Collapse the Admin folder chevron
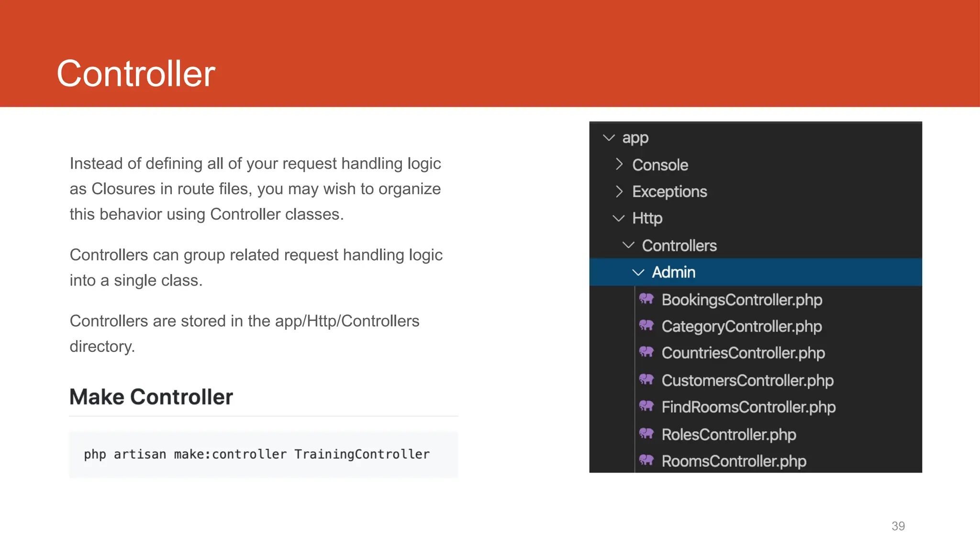This screenshot has height=551, width=980. point(638,272)
